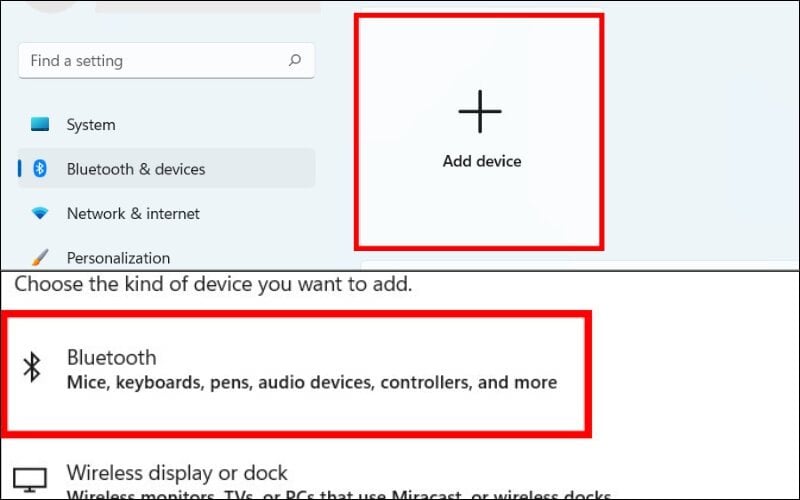Image resolution: width=800 pixels, height=500 pixels.
Task: Click the blue Bluetooth icon in sidebar
Action: point(40,168)
